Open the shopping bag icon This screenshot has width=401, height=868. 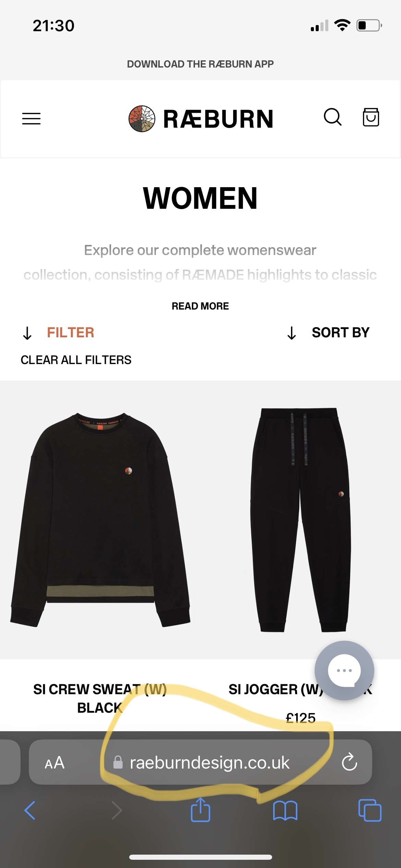(371, 117)
